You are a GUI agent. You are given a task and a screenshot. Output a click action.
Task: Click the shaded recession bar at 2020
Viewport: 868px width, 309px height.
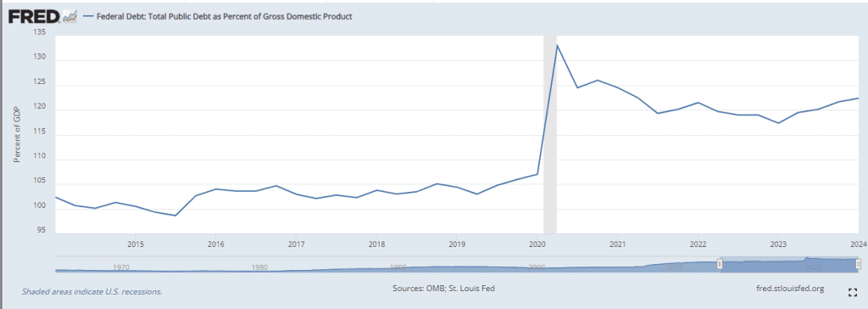(549, 134)
